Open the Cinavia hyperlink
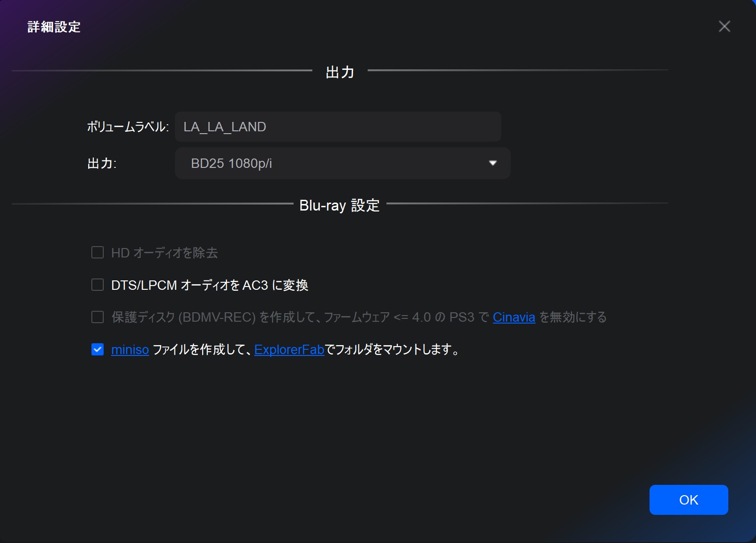 click(x=514, y=317)
